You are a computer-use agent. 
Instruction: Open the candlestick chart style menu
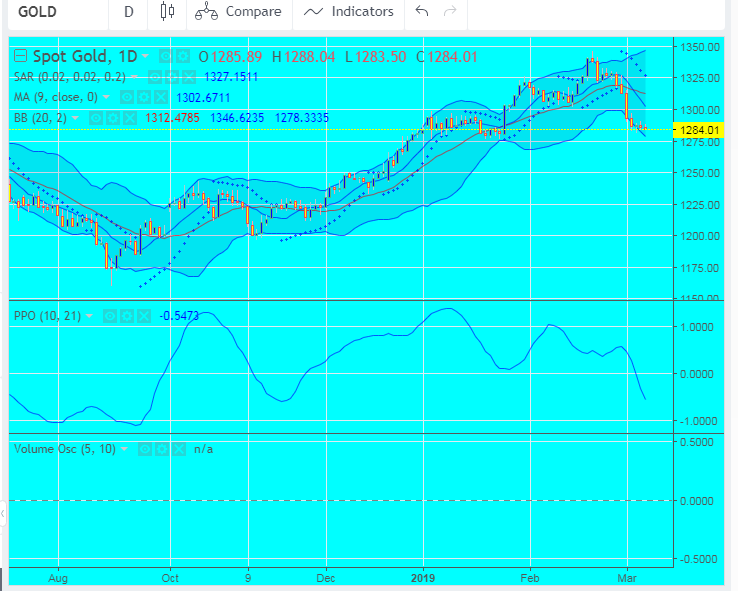pos(167,11)
